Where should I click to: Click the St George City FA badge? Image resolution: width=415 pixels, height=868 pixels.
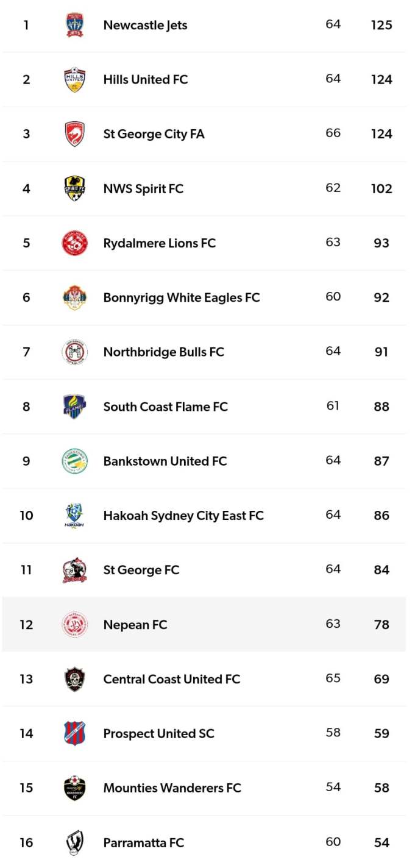pyautogui.click(x=75, y=134)
